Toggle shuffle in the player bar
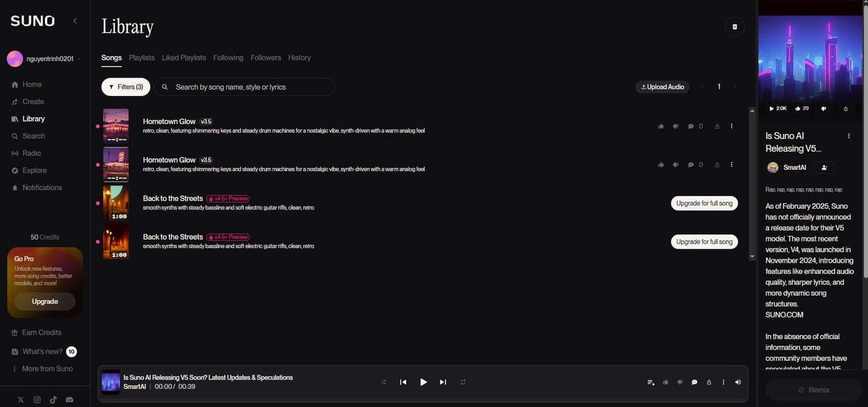This screenshot has height=407, width=868. click(x=383, y=382)
